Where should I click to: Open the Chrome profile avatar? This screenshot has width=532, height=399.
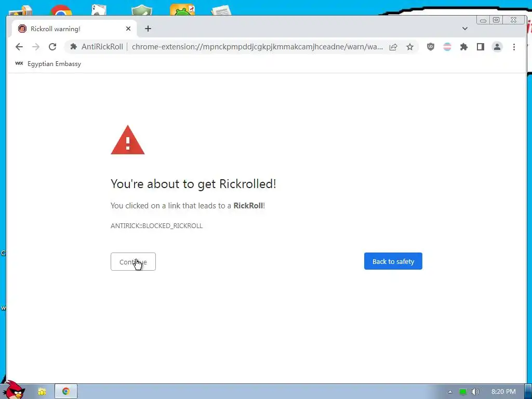tap(497, 47)
